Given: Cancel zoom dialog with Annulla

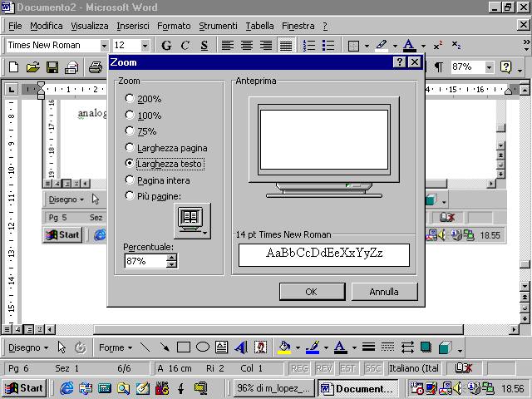Looking at the screenshot, I should click(x=384, y=292).
